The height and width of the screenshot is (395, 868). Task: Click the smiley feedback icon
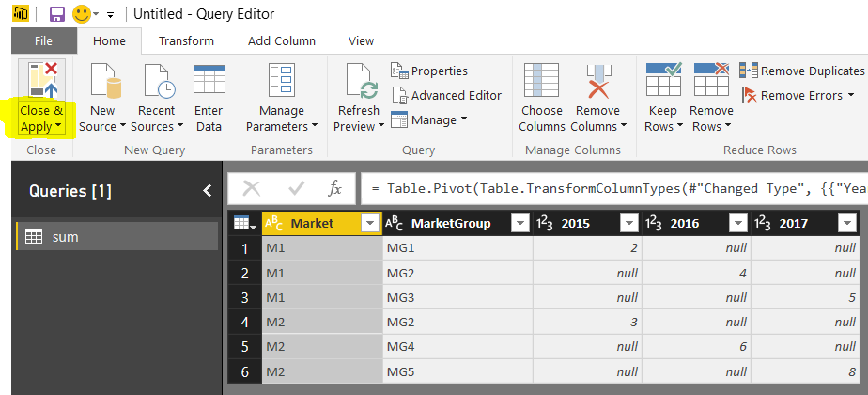coord(82,14)
